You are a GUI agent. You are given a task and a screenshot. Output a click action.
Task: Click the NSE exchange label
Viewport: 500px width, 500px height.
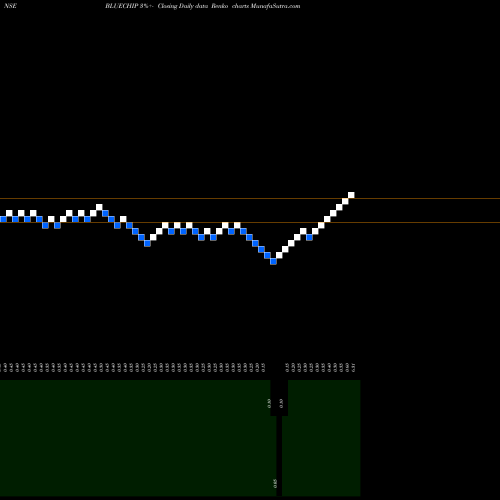[10, 6]
